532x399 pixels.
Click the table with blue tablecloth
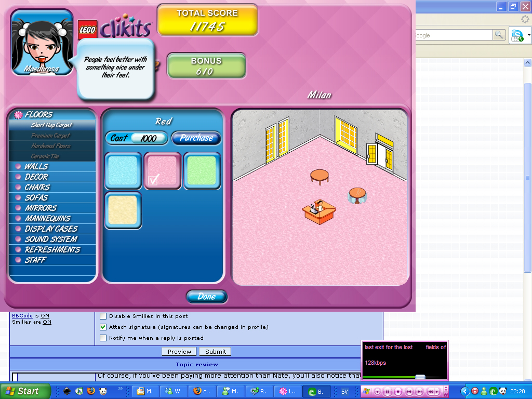click(x=357, y=196)
